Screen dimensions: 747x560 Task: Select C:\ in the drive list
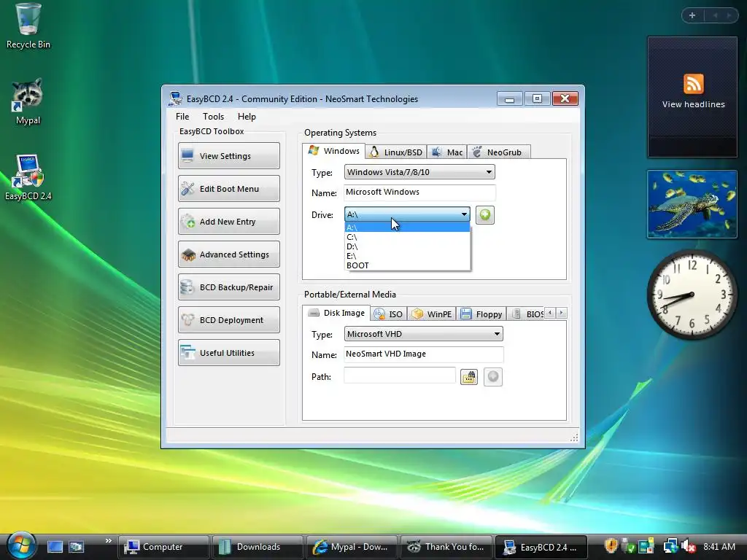407,237
